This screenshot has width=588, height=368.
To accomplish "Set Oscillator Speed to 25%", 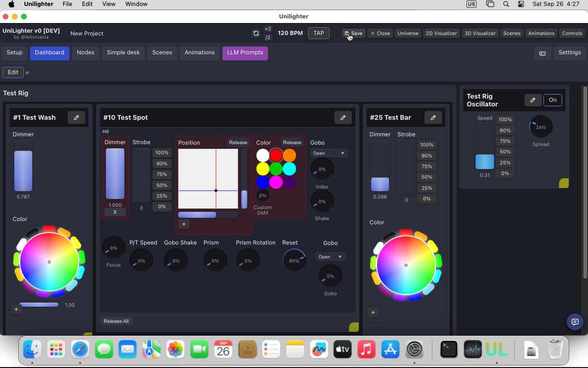I will point(505,163).
